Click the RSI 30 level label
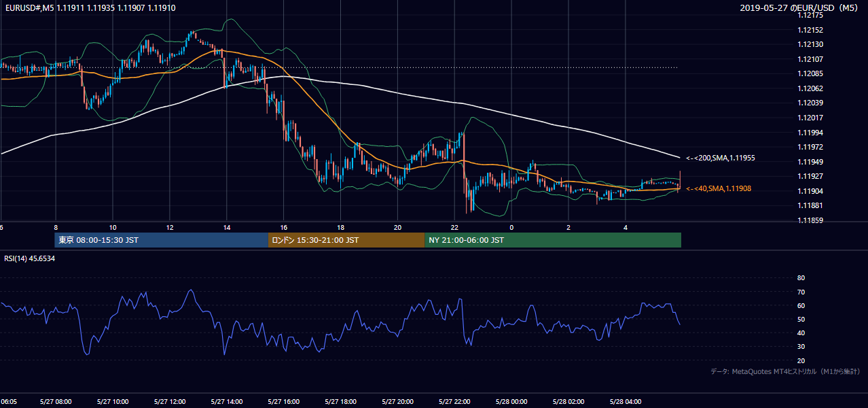This screenshot has height=408, width=868. (x=801, y=347)
